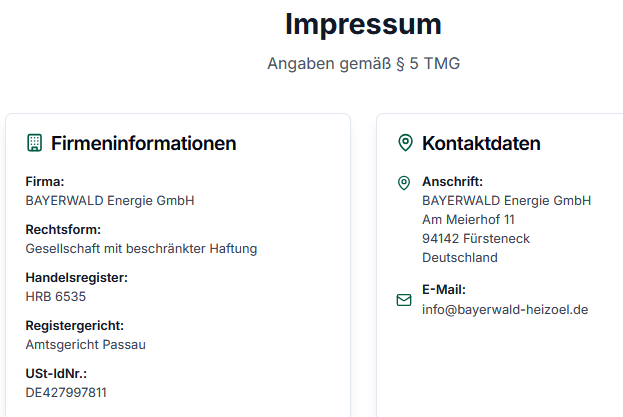Click the building icon beside Firmeninformationen
623x417 pixels.
(x=34, y=143)
